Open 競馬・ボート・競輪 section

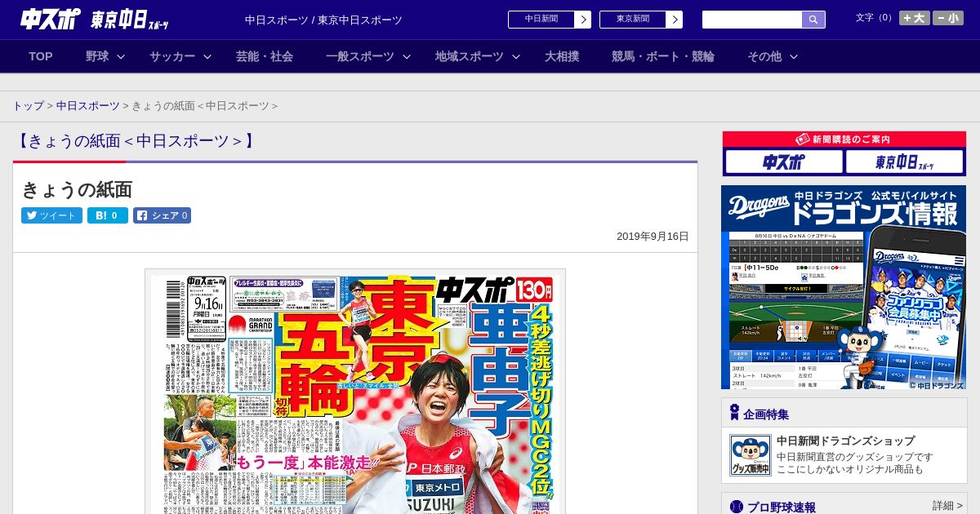coord(663,56)
